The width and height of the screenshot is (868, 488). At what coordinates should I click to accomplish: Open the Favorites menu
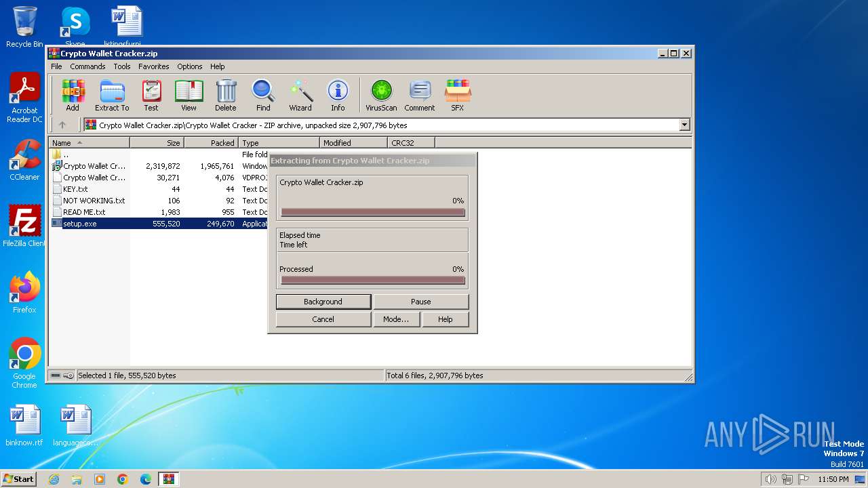click(x=154, y=66)
